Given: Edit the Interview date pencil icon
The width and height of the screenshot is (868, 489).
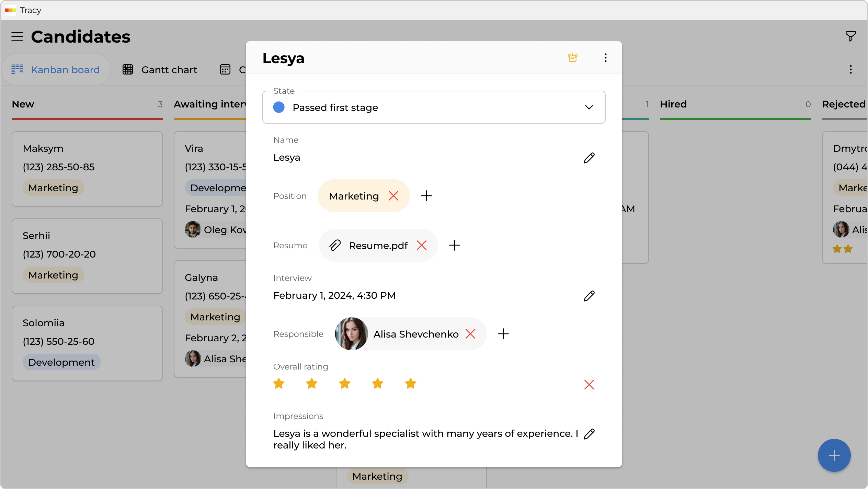Looking at the screenshot, I should [589, 296].
